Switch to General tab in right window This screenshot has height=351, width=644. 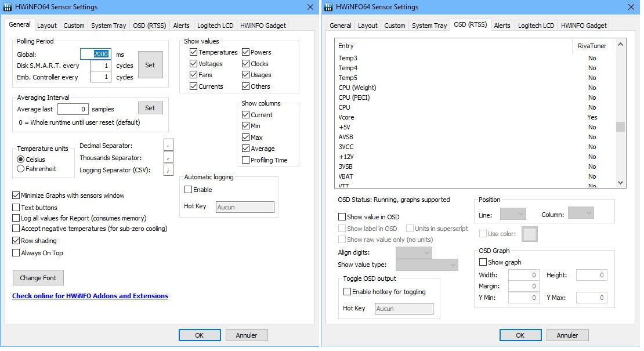click(x=341, y=26)
